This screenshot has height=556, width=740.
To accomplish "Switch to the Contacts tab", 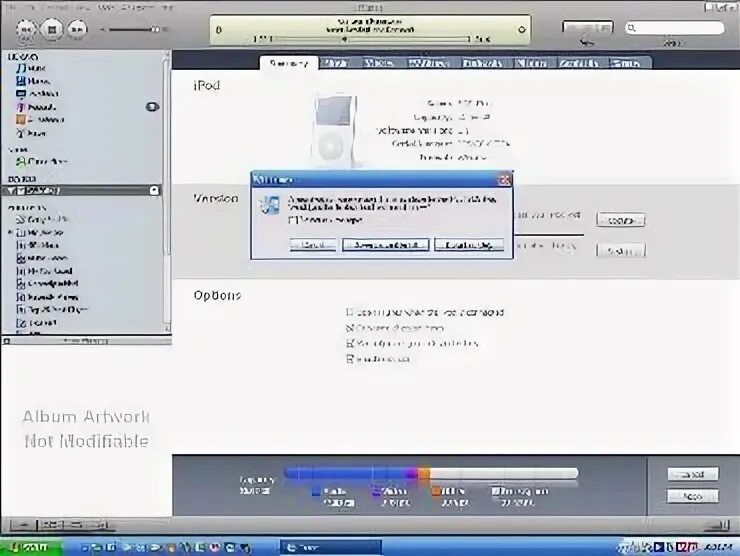I will click(579, 63).
